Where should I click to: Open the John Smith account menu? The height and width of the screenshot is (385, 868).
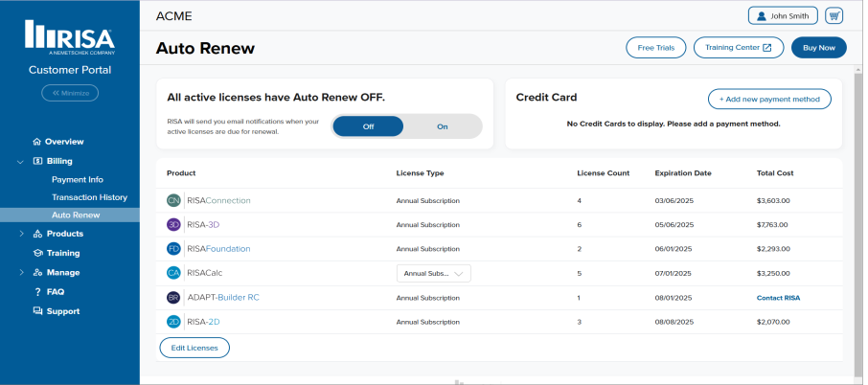pos(783,16)
